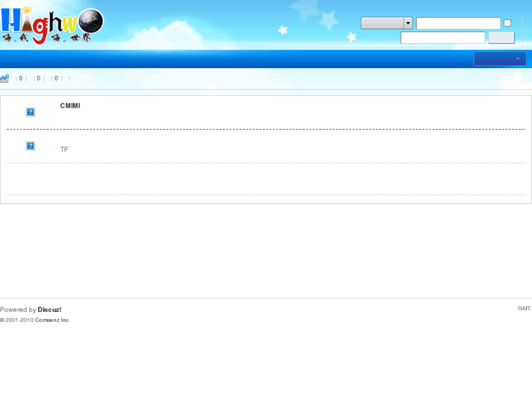Focus the upper login text field
The image size is (532, 399).
click(458, 23)
